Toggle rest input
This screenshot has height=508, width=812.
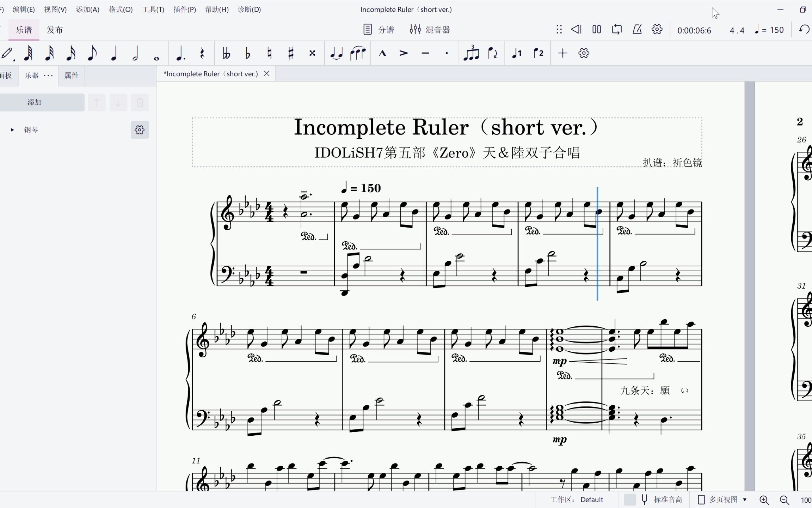(x=202, y=53)
